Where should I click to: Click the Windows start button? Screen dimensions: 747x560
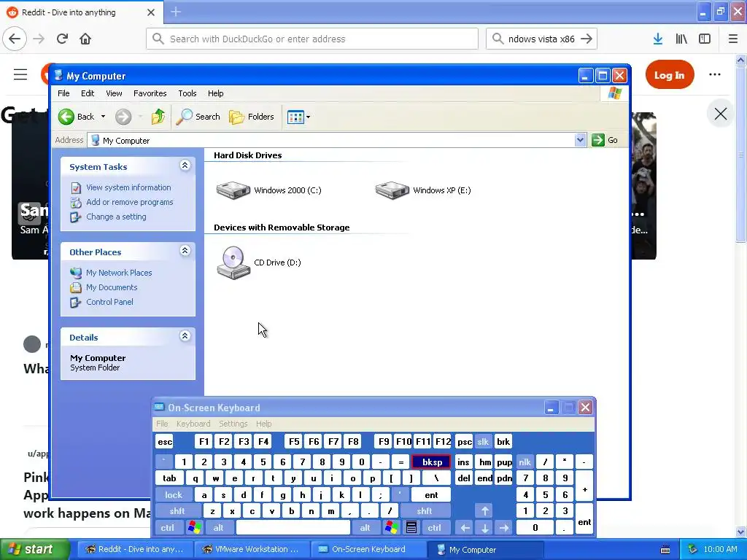pyautogui.click(x=35, y=549)
